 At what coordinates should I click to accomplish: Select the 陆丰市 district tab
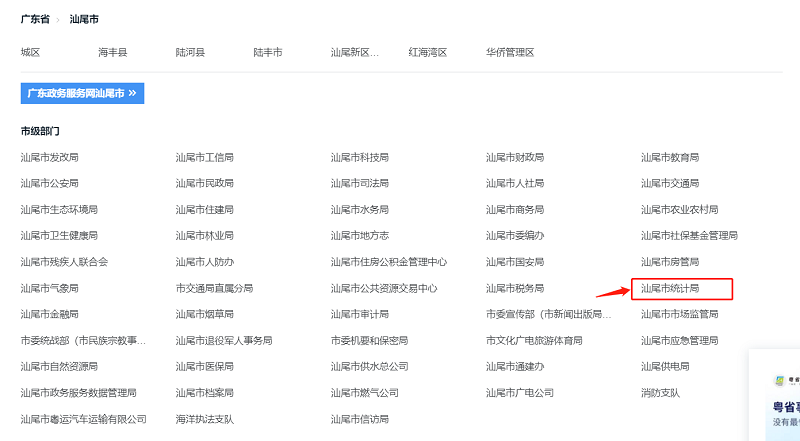coord(268,52)
